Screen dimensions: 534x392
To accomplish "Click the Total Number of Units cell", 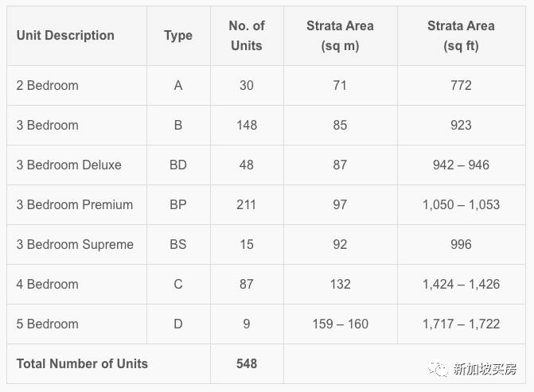I will pyautogui.click(x=82, y=363).
